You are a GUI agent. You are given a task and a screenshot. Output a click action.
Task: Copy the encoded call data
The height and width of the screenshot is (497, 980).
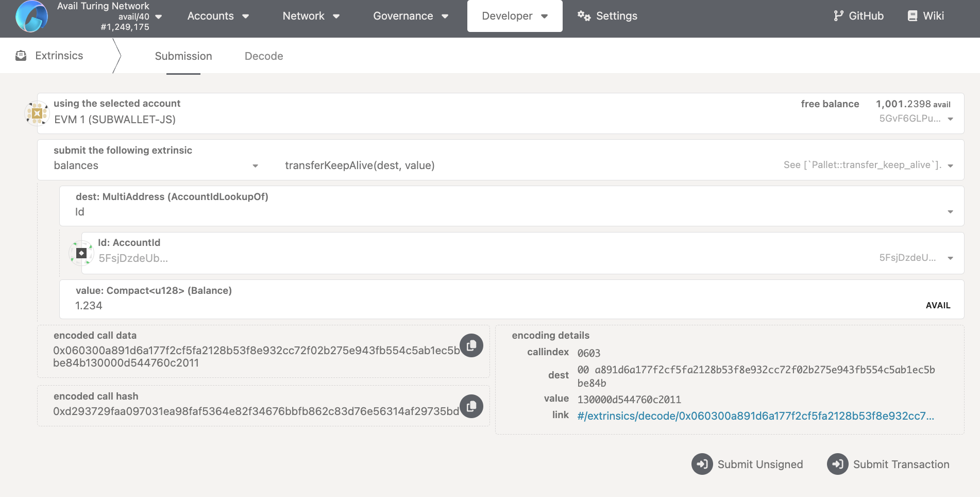471,345
